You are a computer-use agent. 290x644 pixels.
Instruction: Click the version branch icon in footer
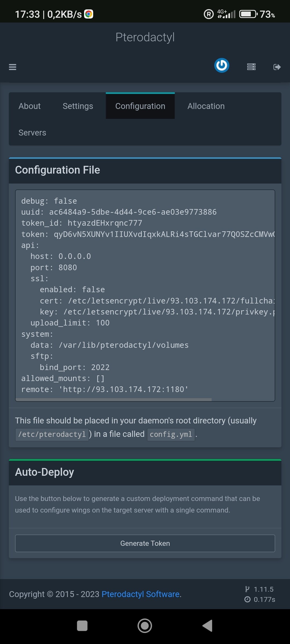coord(247,589)
